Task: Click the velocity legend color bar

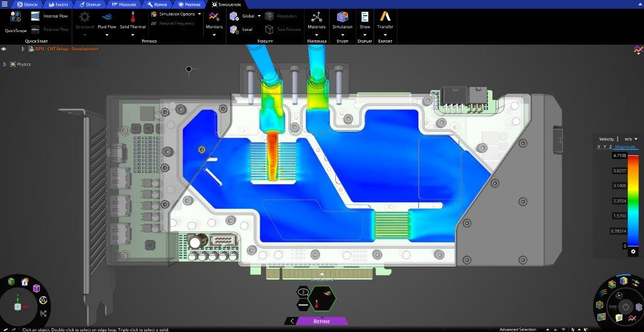Action: click(633, 201)
